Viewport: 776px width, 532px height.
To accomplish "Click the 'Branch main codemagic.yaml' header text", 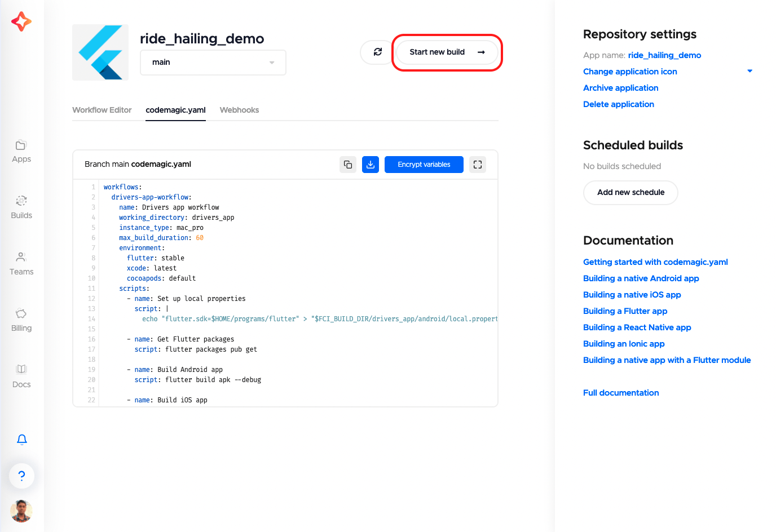I will [x=138, y=165].
